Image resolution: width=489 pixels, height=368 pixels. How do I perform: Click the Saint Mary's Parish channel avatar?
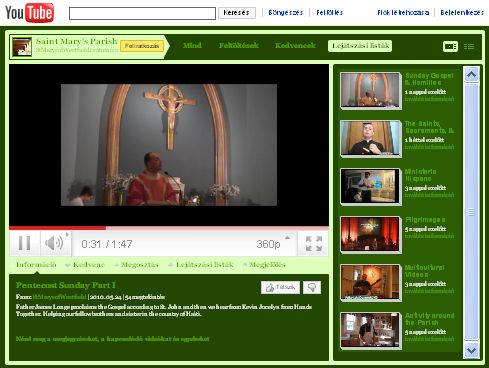tap(22, 47)
